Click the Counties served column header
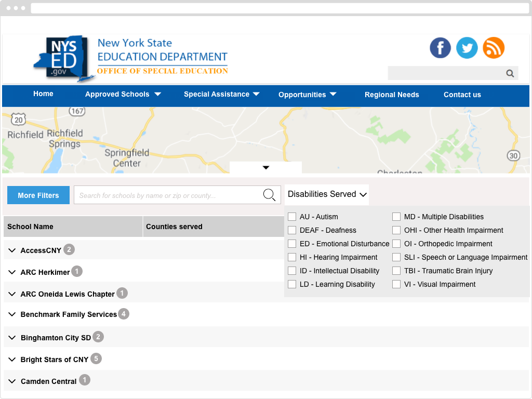The width and height of the screenshot is (532, 399). pyautogui.click(x=174, y=227)
